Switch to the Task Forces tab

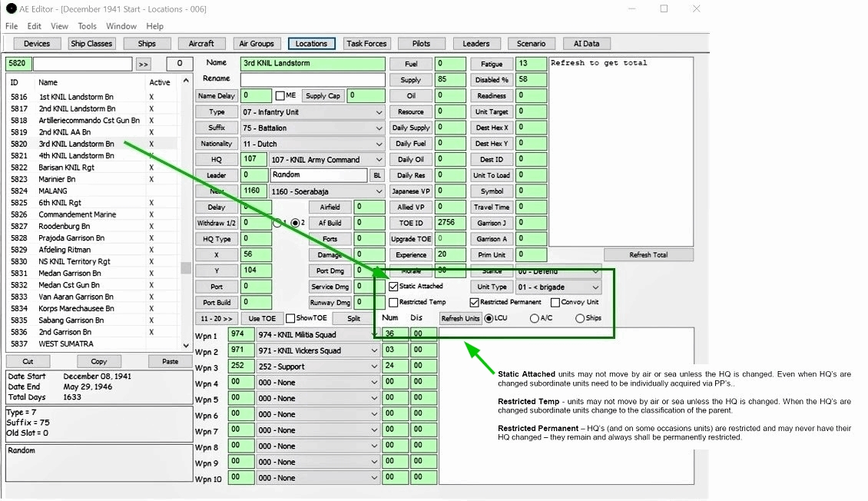point(366,44)
